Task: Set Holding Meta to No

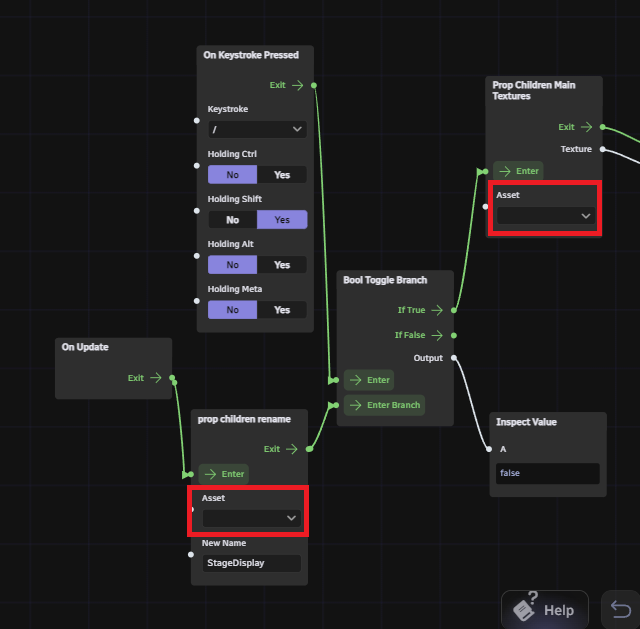Action: pyautogui.click(x=233, y=310)
